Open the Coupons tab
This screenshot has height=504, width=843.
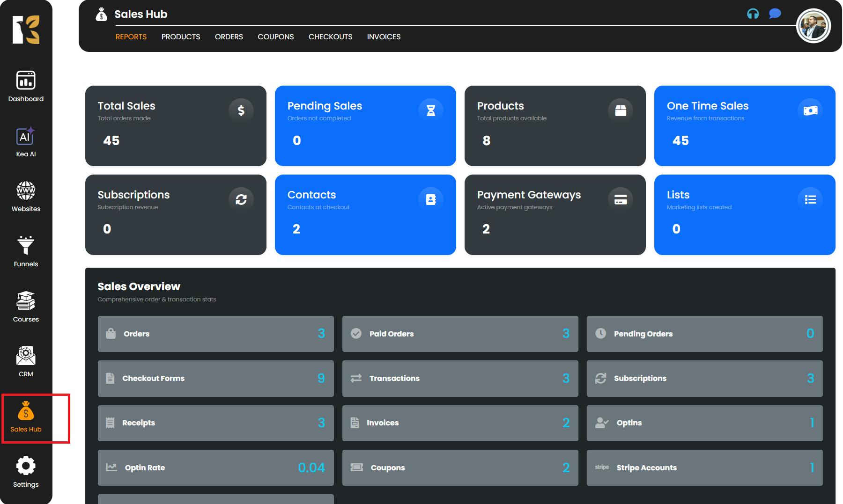[275, 37]
